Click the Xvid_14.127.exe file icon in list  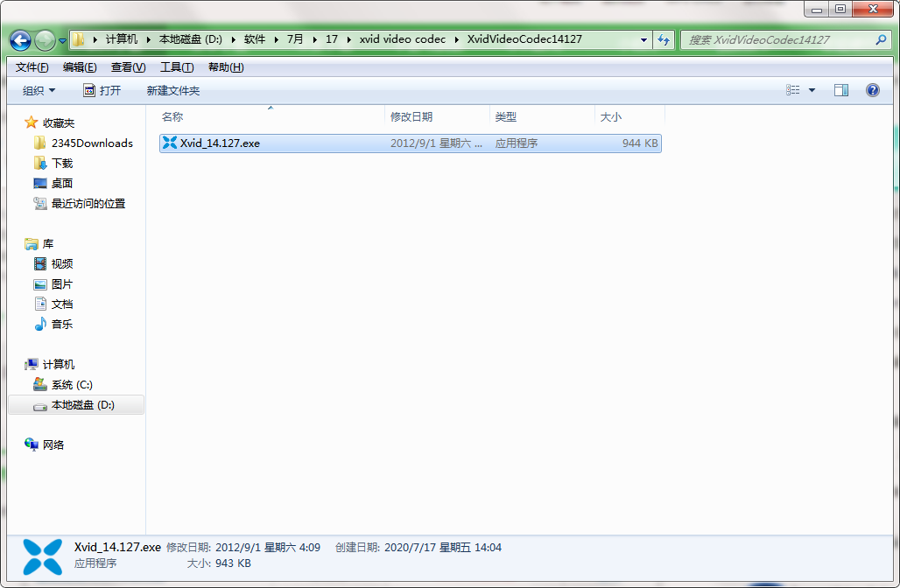coord(169,143)
